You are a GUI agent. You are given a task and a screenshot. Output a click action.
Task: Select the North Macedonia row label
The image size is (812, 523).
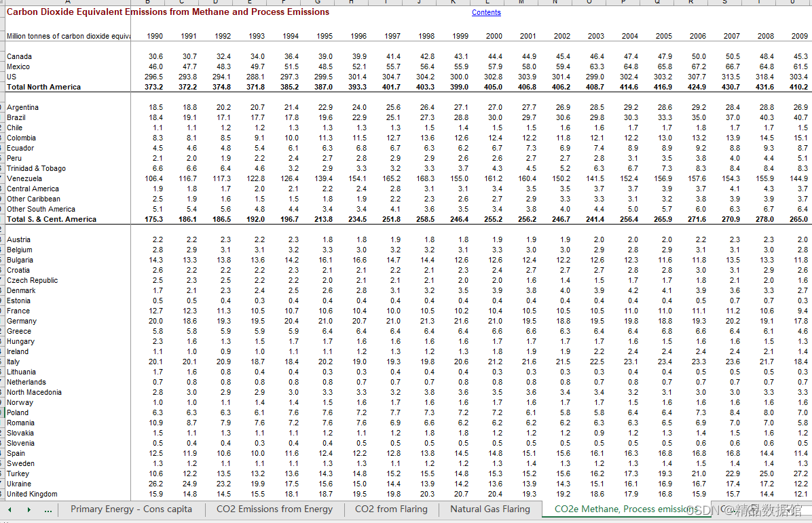pyautogui.click(x=34, y=392)
